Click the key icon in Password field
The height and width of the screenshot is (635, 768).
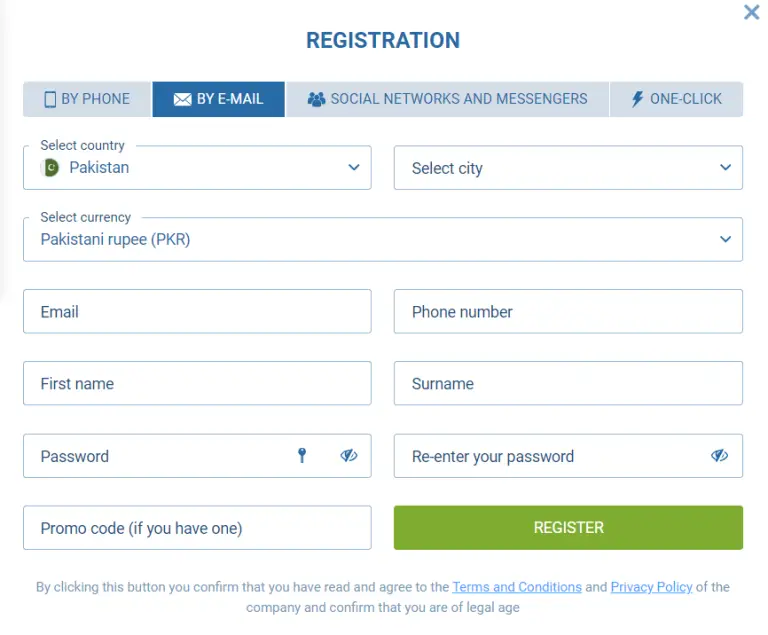[302, 456]
